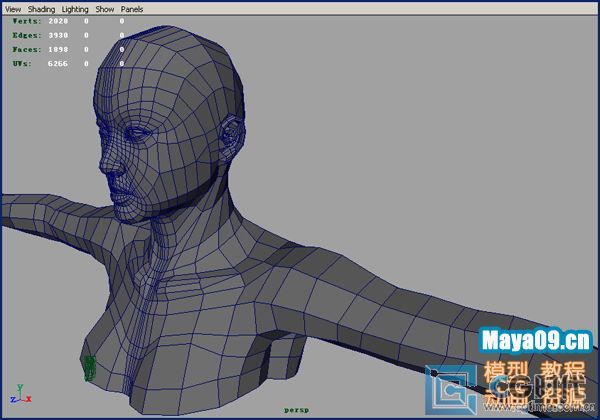
Task: Click the UVs: heads-up label
Action: pyautogui.click(x=22, y=64)
